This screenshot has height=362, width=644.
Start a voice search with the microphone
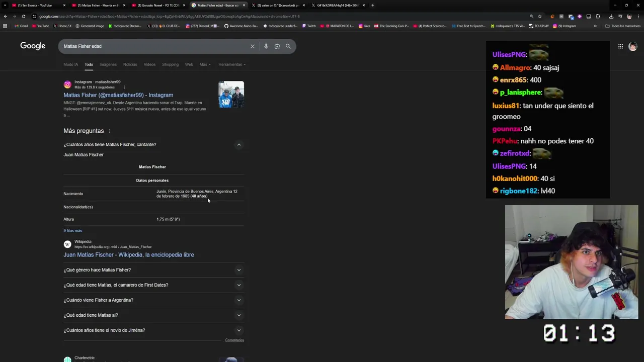pos(266,46)
